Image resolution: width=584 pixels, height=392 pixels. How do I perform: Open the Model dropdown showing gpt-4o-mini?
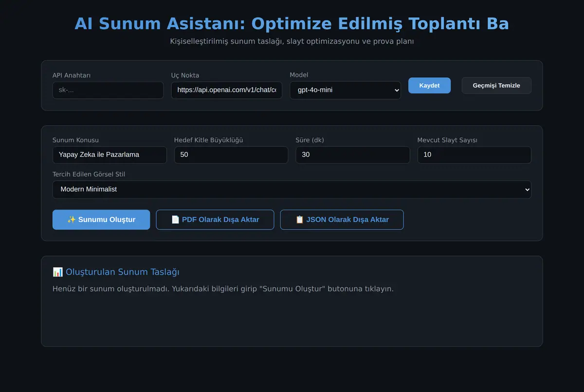click(x=345, y=90)
